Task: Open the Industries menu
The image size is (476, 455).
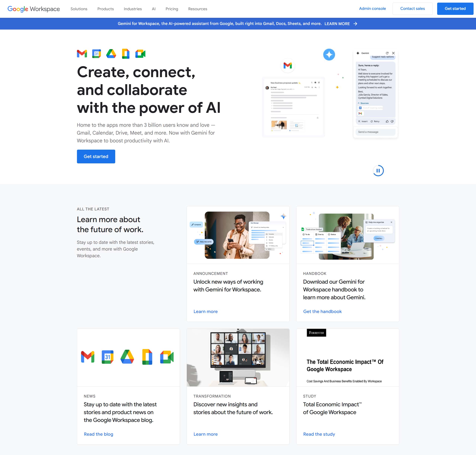Action: 133,9
